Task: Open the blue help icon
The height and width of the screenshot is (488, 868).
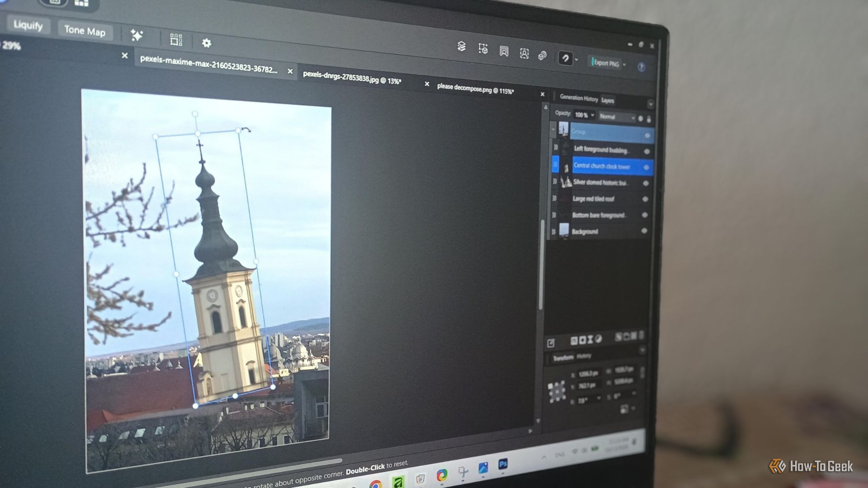Action: pyautogui.click(x=641, y=67)
